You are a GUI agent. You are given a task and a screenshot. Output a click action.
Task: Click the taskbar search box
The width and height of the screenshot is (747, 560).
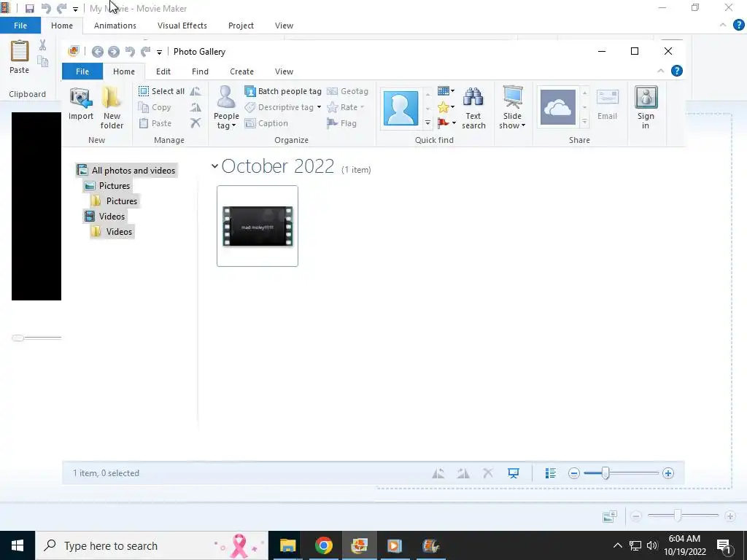152,545
